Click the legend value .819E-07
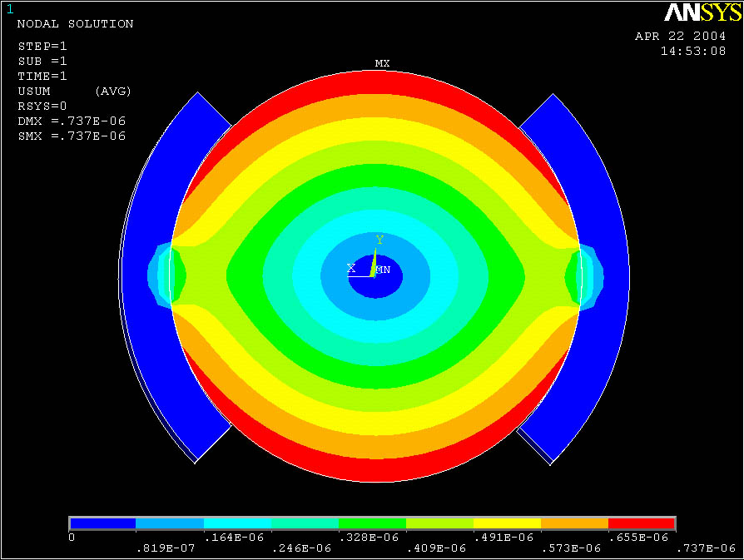744x560 pixels. click(166, 548)
